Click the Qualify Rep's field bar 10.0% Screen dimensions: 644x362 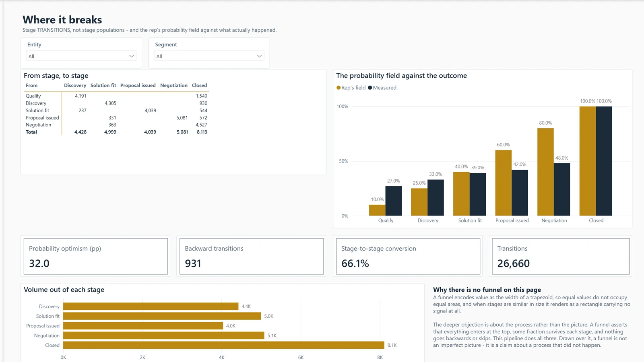[x=377, y=210]
